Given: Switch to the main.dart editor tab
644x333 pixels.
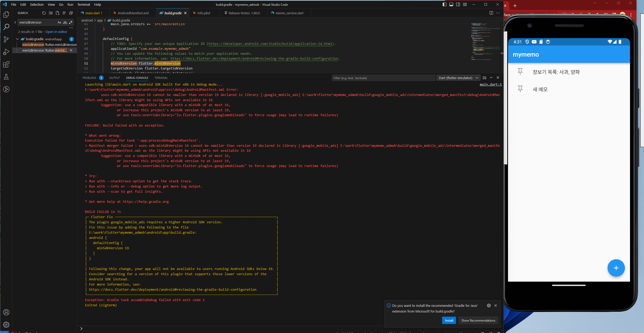Looking at the screenshot, I should (93, 13).
